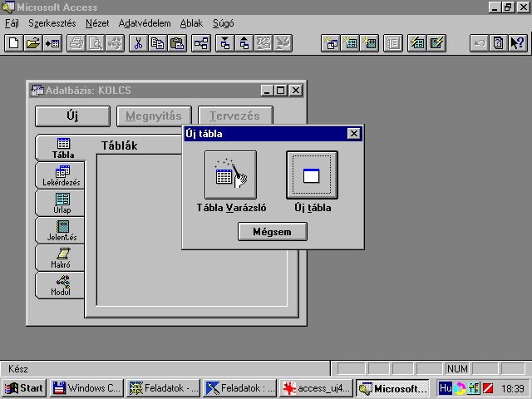Click the Új button in database window
532x399 pixels.
click(x=72, y=116)
